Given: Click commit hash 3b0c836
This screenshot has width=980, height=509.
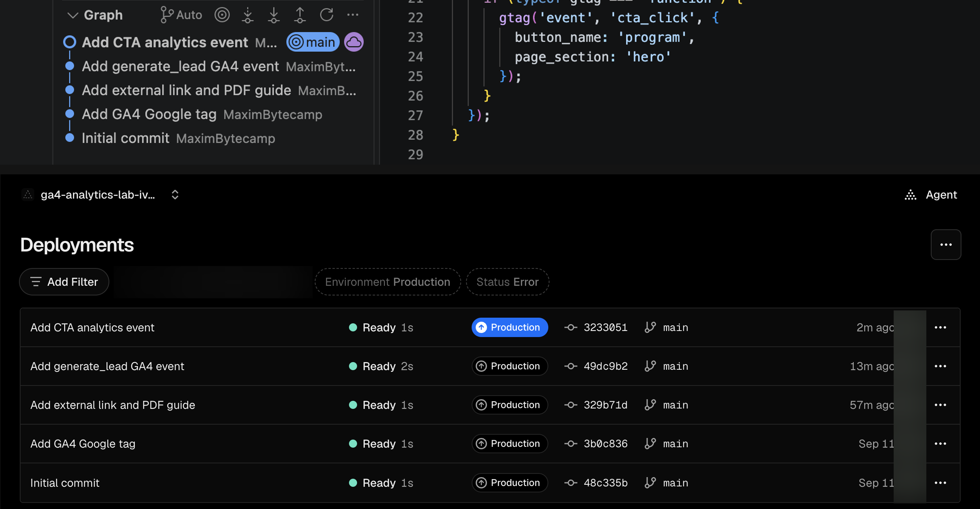Looking at the screenshot, I should (606, 444).
